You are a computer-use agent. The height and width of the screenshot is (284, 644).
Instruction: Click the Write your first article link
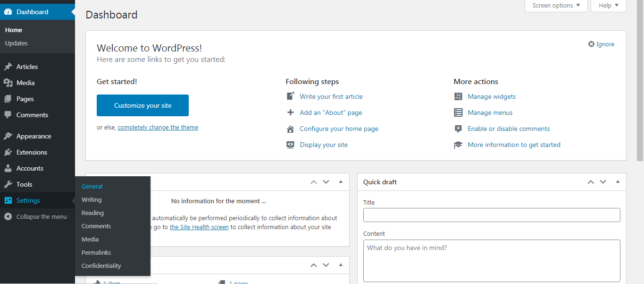pyautogui.click(x=331, y=96)
